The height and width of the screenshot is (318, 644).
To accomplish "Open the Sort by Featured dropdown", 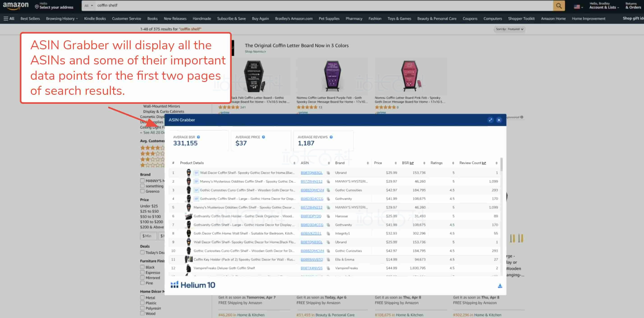I will coord(509,29).
